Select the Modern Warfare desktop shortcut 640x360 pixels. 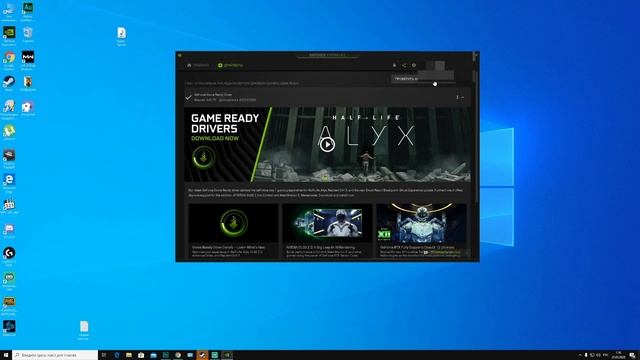click(28, 60)
